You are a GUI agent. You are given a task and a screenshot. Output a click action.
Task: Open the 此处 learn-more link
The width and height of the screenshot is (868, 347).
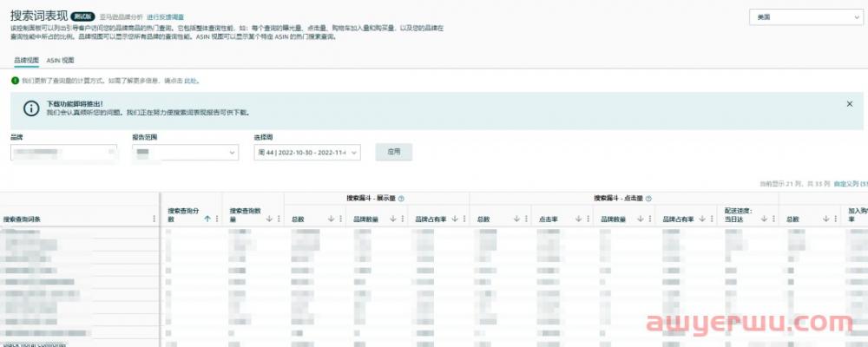click(x=190, y=81)
